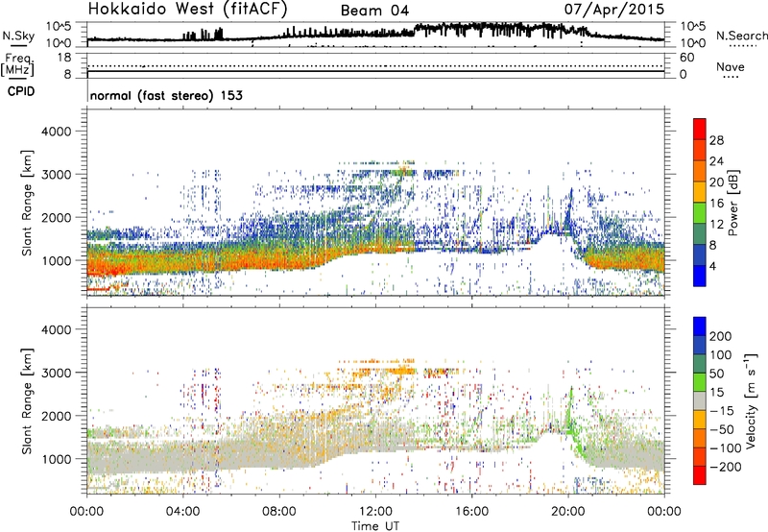Click the '60' Nave axis value
Screen dimensions: 768x532
click(686, 58)
